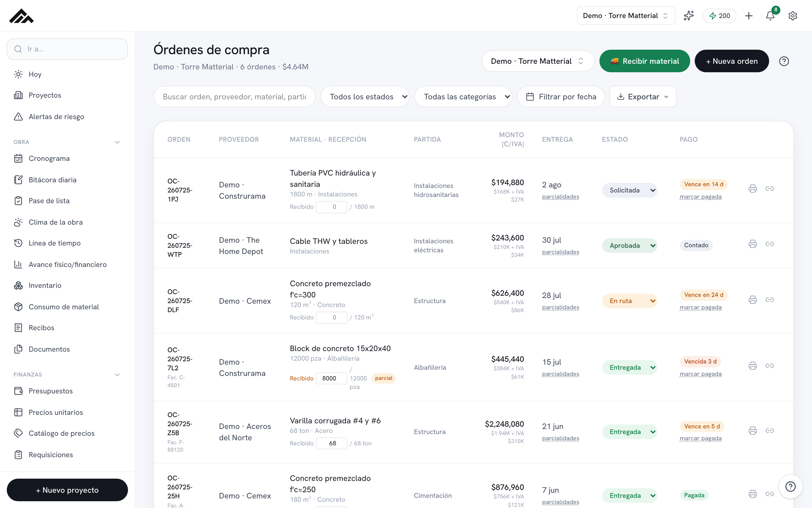Click Recibir material button
Viewport: 812px width, 508px height.
click(645, 61)
